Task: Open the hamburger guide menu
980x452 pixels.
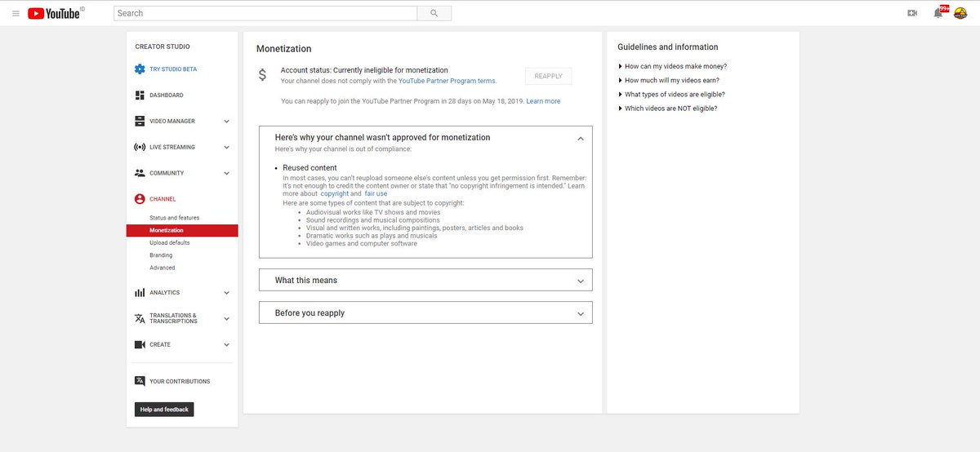Action: coord(16,13)
